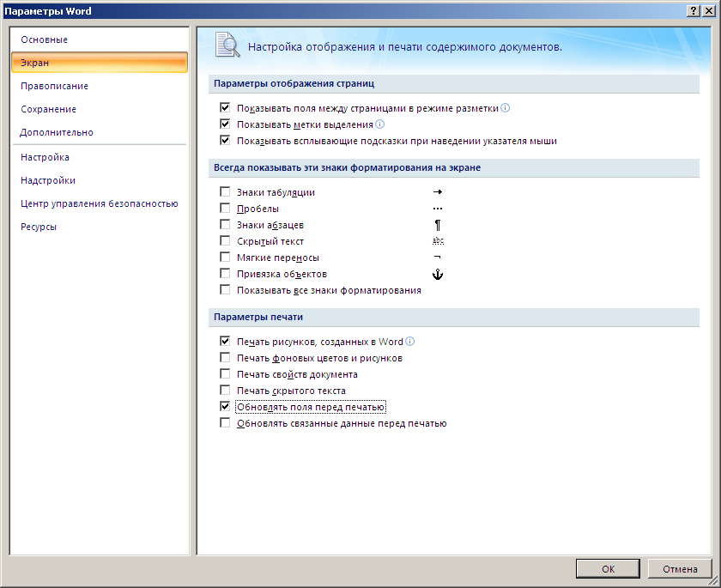Viewport: 721px width, 588px height.
Task: Click the document magnifier icon in header
Action: [x=227, y=45]
